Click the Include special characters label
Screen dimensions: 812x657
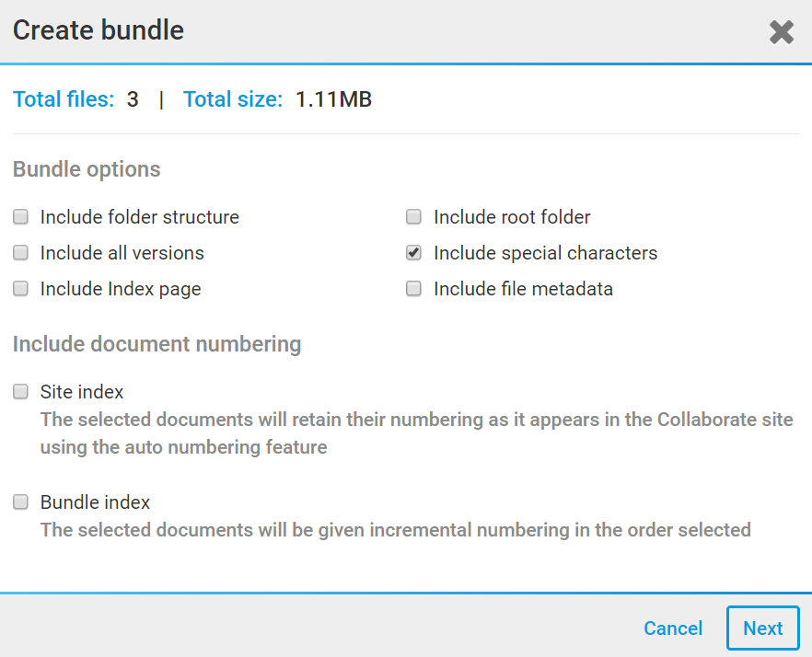point(545,253)
